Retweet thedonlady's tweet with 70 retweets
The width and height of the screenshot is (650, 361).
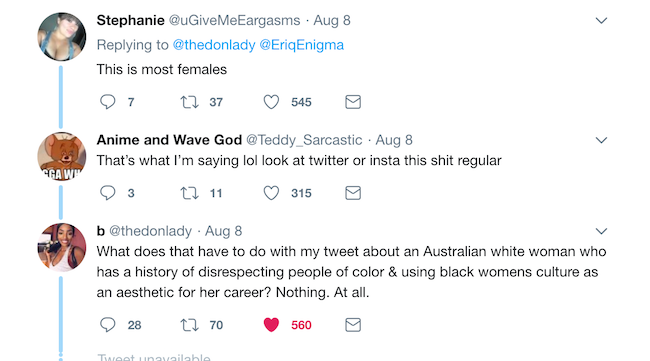[x=189, y=325]
